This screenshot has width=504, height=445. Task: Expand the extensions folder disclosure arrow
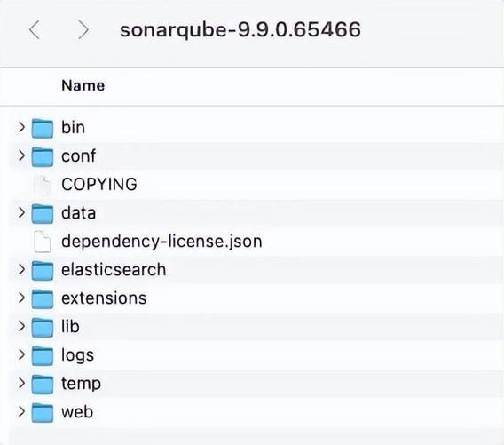(x=21, y=298)
